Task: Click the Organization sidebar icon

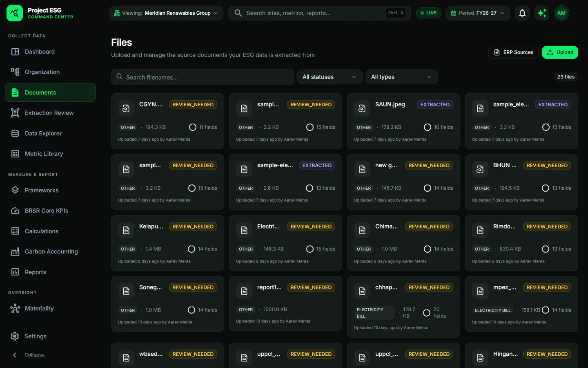Action: pyautogui.click(x=15, y=72)
